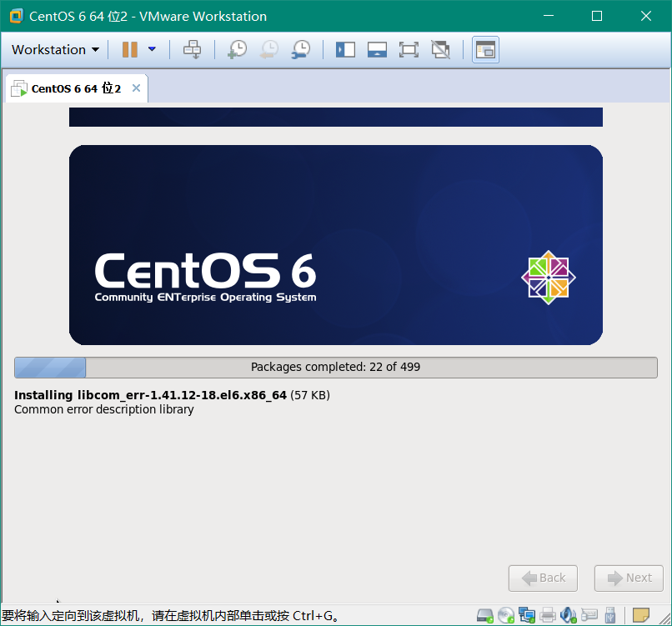Open the Workstation menu

click(x=55, y=50)
